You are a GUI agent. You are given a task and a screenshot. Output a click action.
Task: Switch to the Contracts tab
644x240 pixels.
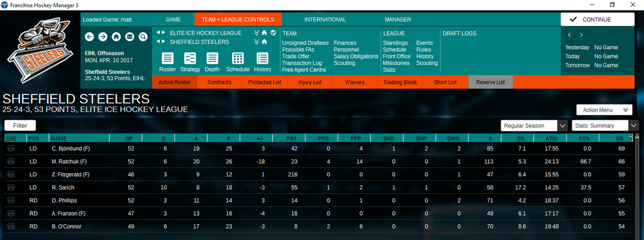click(x=219, y=83)
